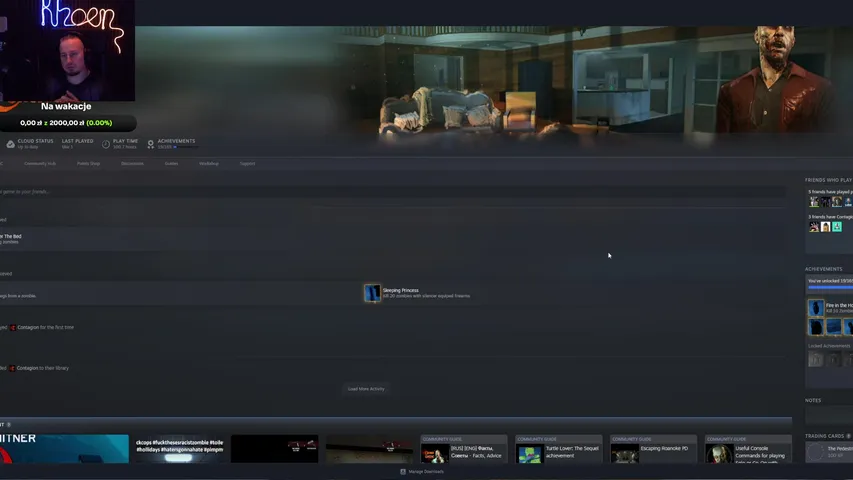Open the [RUS][ENG] Facts, Advice community guide
This screenshot has height=480, width=853.
(464, 450)
